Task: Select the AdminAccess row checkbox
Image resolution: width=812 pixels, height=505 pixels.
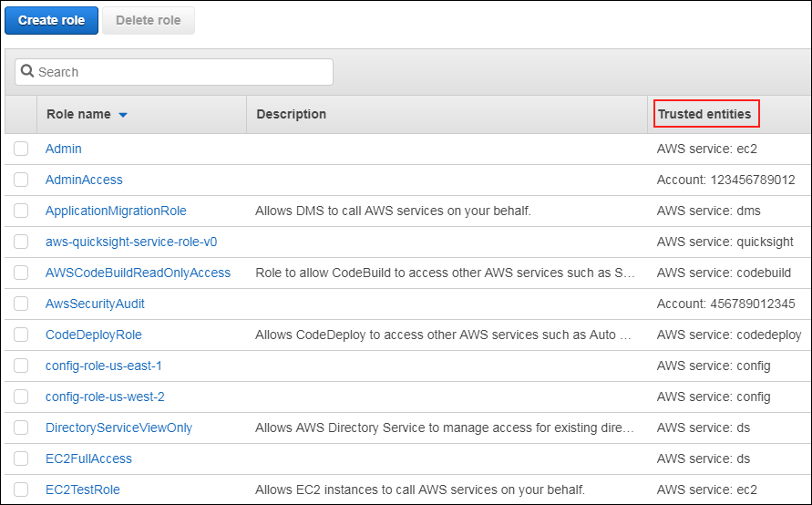Action: [21, 180]
